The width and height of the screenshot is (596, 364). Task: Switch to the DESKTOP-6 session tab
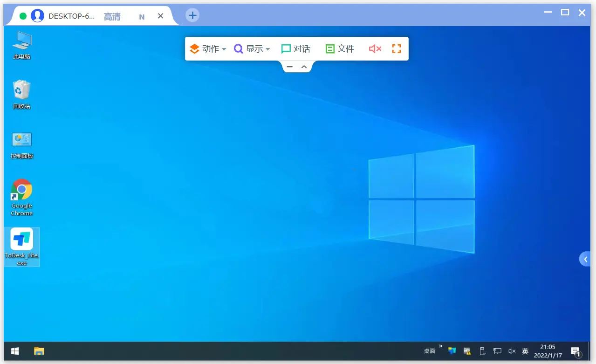click(x=72, y=15)
